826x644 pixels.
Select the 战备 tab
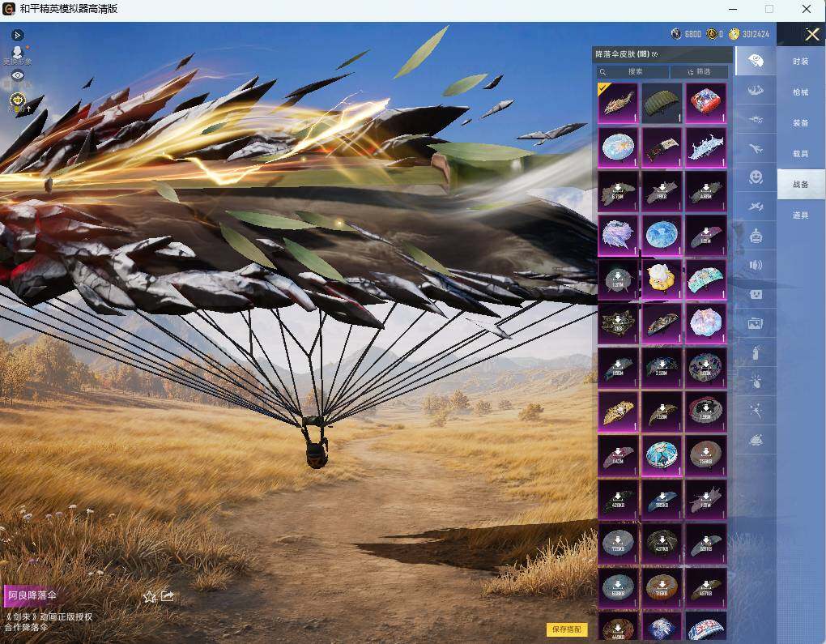(x=801, y=185)
